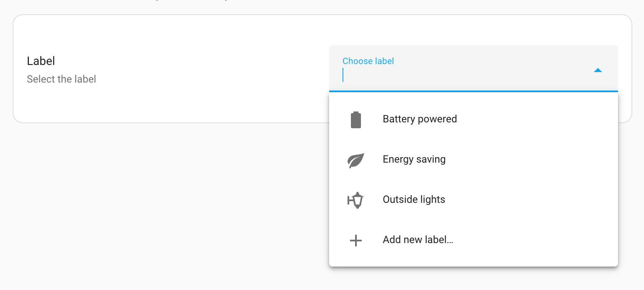Click Add new label entry text
Viewport: 644px width, 290px height.
click(x=417, y=240)
